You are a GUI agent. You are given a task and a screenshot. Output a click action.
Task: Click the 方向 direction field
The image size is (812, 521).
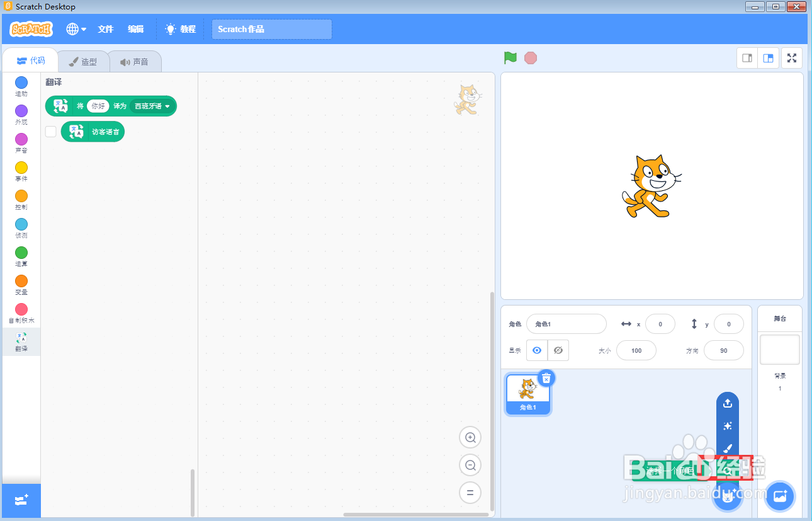[x=724, y=350]
